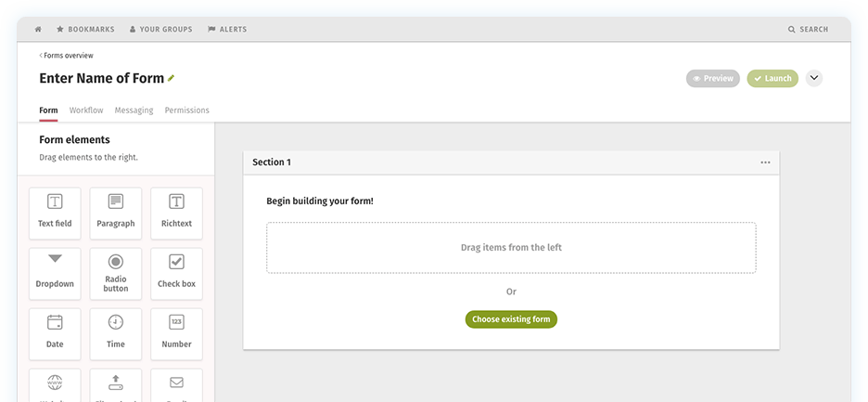This screenshot has height=402, width=868.
Task: Click the 'Drag items from the left' drop zone
Action: pos(511,248)
